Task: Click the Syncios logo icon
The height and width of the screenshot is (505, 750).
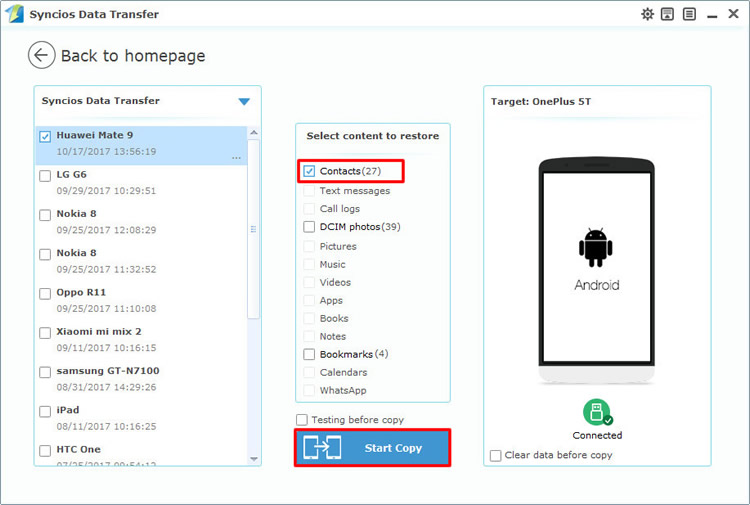Action: [14, 14]
